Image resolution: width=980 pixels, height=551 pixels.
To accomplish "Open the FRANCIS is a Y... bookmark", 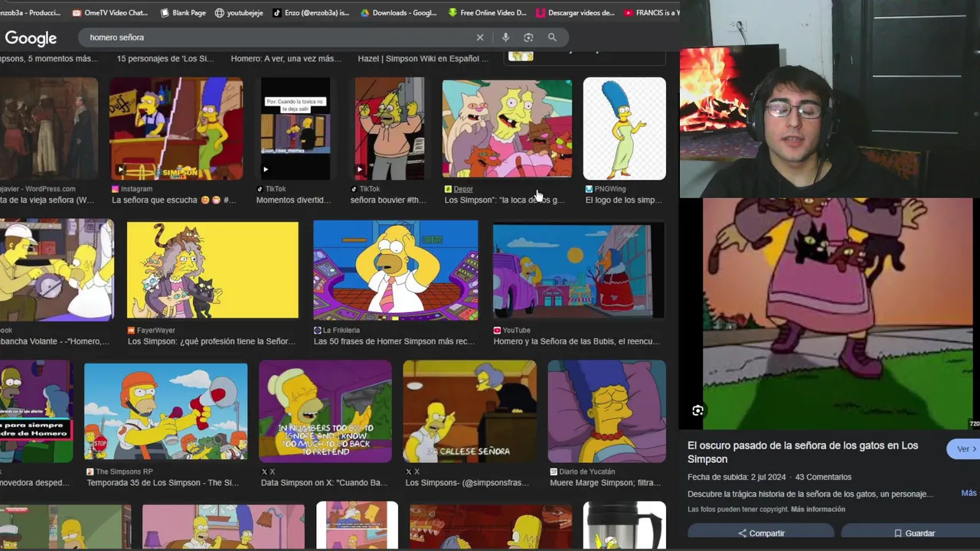I will click(x=652, y=13).
